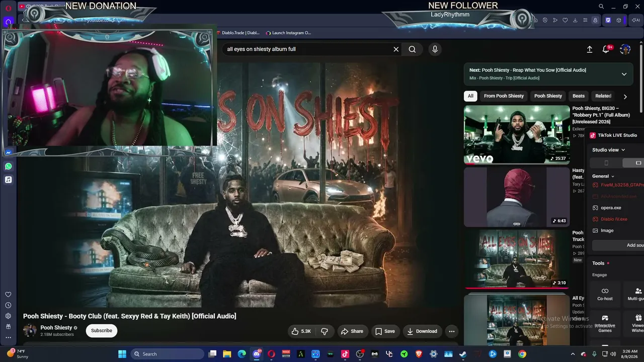Open the Interactive Games tool
Viewport: 644px width, 362px height.
pyautogui.click(x=605, y=323)
